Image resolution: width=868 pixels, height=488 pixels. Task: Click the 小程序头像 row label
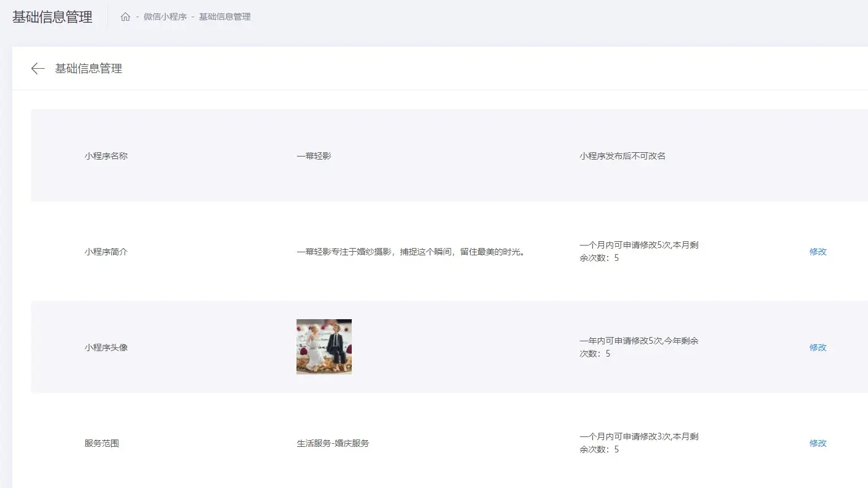pos(106,347)
